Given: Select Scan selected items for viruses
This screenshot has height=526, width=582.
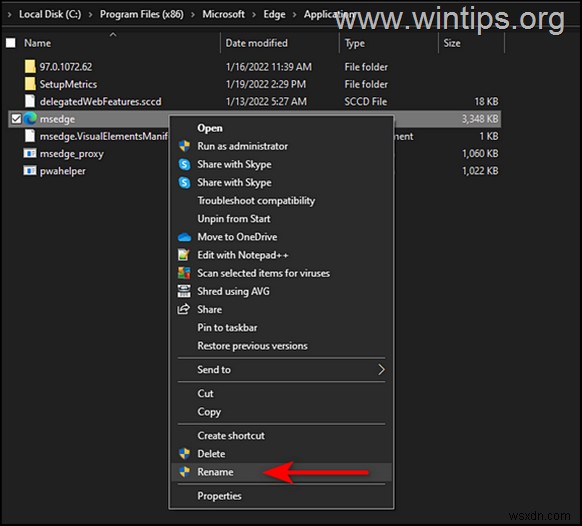Looking at the screenshot, I should [264, 273].
